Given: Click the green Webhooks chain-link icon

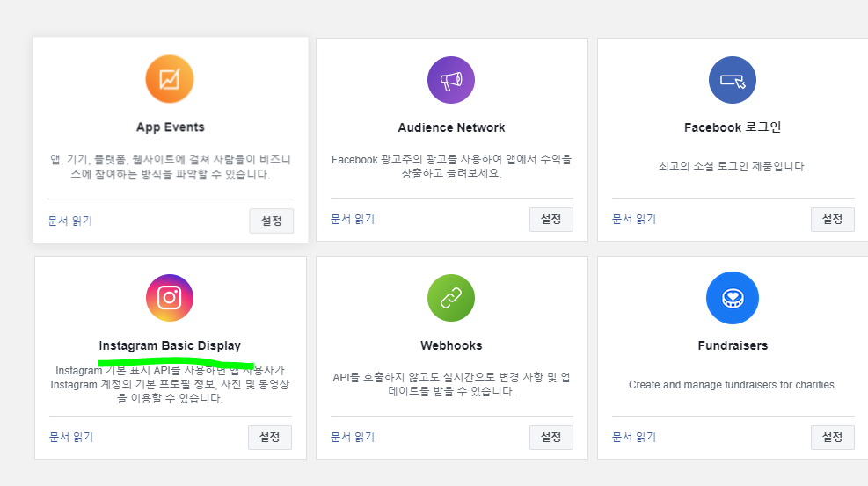Looking at the screenshot, I should [x=451, y=298].
